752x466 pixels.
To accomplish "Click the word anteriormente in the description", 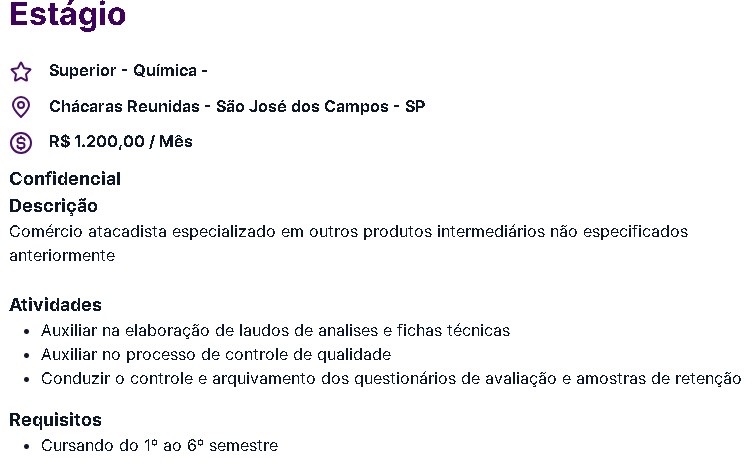I will pyautogui.click(x=62, y=256).
